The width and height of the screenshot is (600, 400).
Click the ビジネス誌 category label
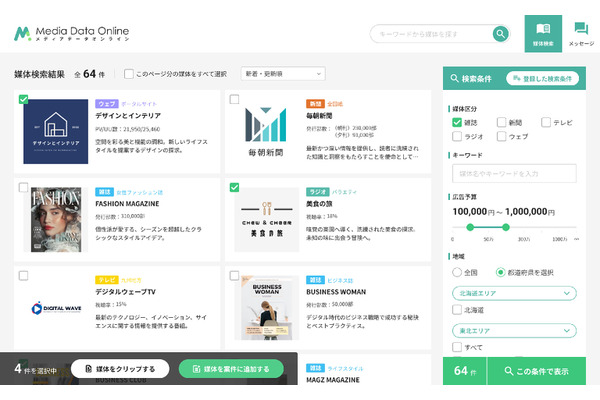pyautogui.click(x=340, y=280)
